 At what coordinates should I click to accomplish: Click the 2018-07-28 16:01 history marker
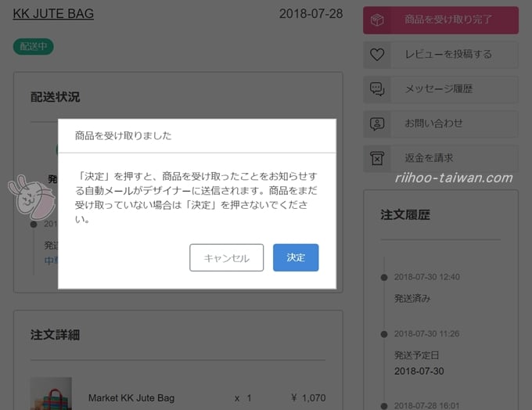coord(384,406)
